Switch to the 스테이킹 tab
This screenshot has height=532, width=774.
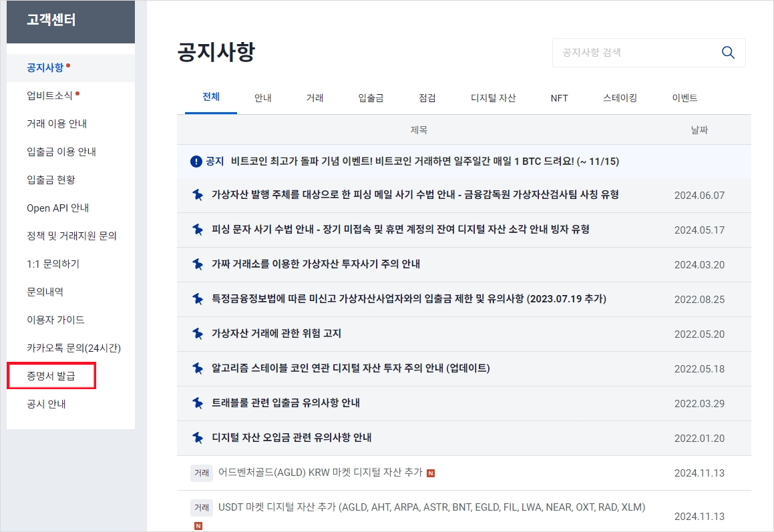click(620, 97)
